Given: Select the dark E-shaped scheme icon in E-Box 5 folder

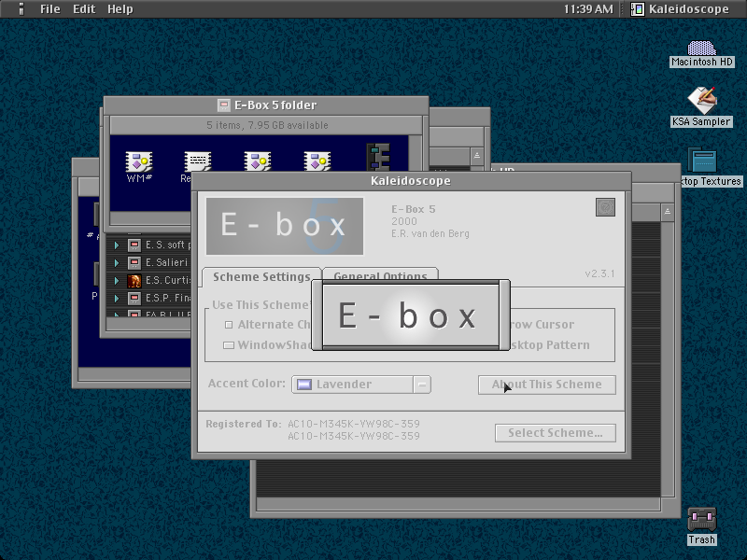Looking at the screenshot, I should 378,157.
